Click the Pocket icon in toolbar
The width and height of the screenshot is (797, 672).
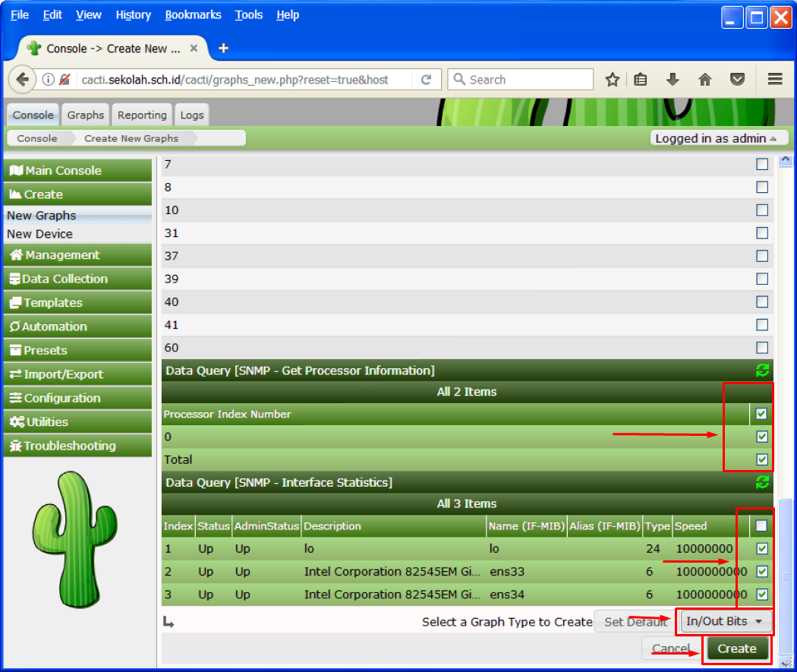pyautogui.click(x=736, y=80)
